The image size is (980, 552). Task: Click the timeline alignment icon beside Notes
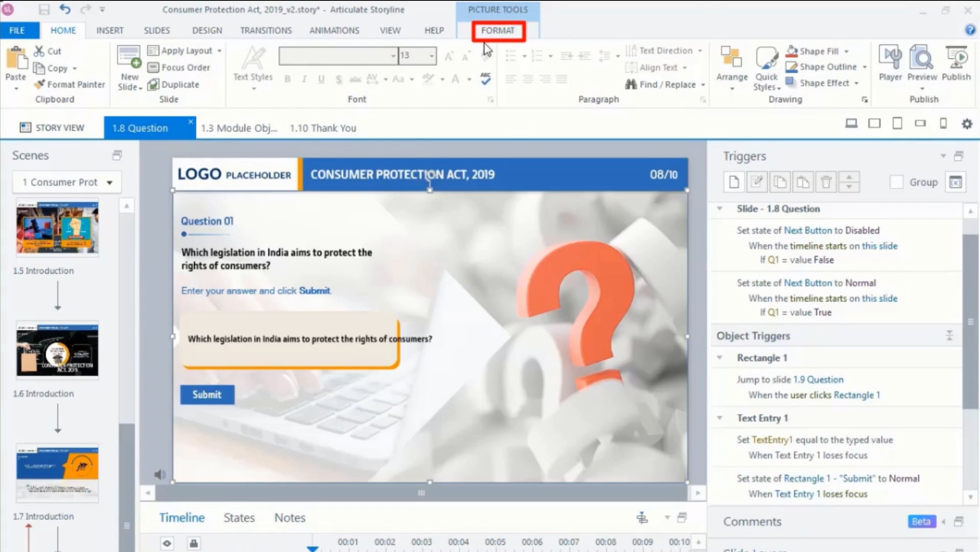tap(642, 518)
